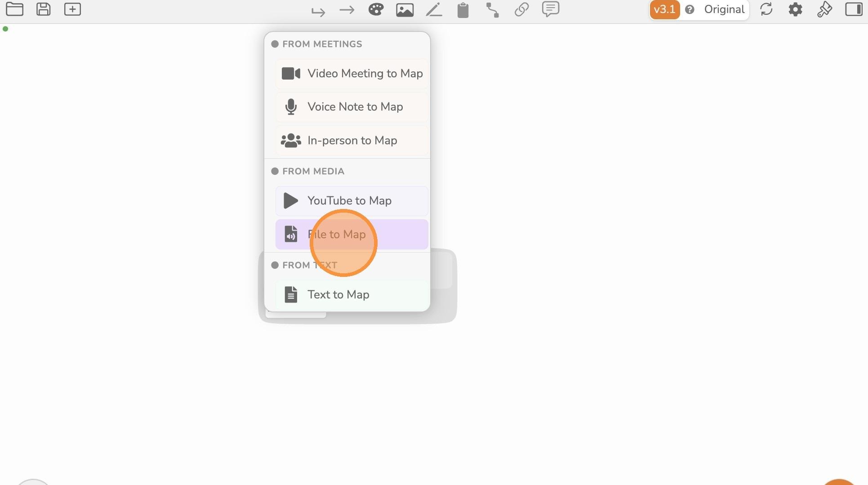Image resolution: width=868 pixels, height=485 pixels.
Task: Click the clipboard paste icon
Action: click(463, 10)
